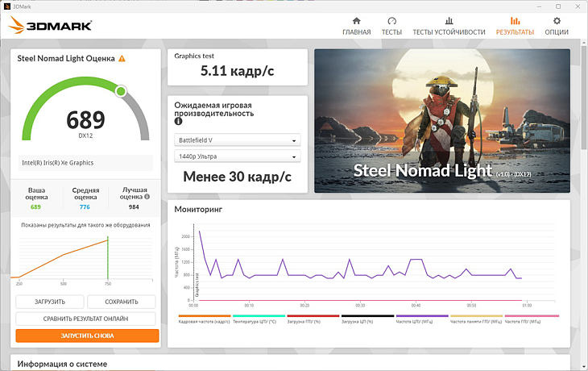
Task: Click Загрузка ГПУ red legend swatch
Action: point(313,316)
